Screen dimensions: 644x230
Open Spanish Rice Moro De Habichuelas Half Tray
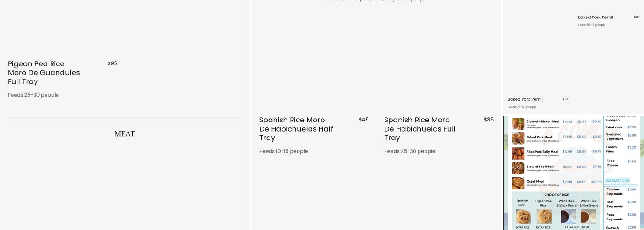(x=296, y=129)
